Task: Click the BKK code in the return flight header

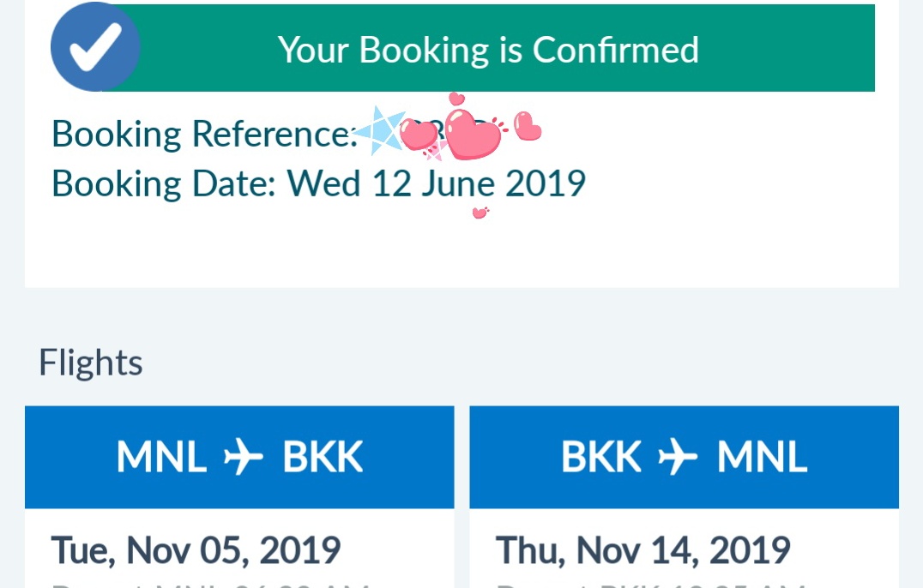Action: coord(601,457)
